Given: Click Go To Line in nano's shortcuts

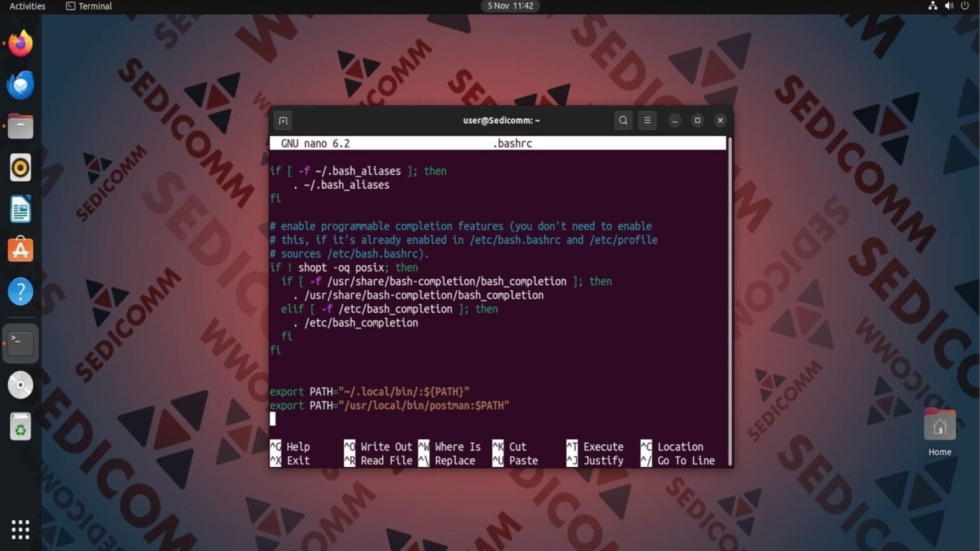Looking at the screenshot, I should coord(686,460).
